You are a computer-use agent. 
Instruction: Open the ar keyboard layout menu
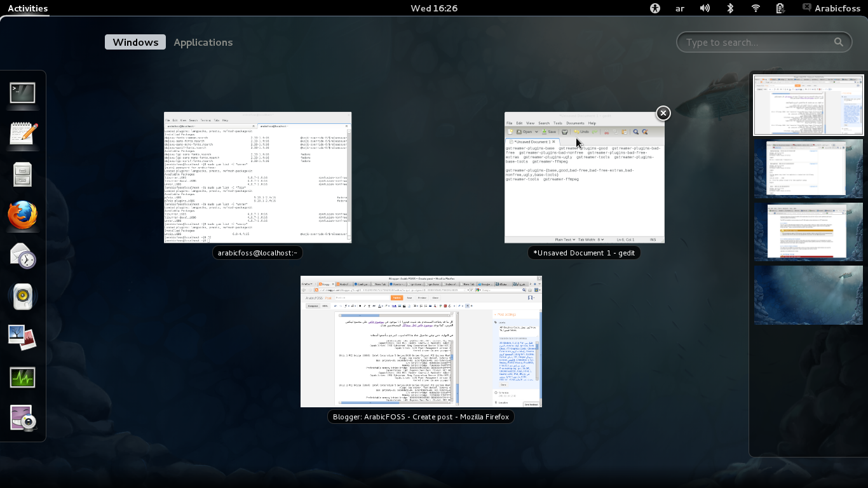click(680, 8)
